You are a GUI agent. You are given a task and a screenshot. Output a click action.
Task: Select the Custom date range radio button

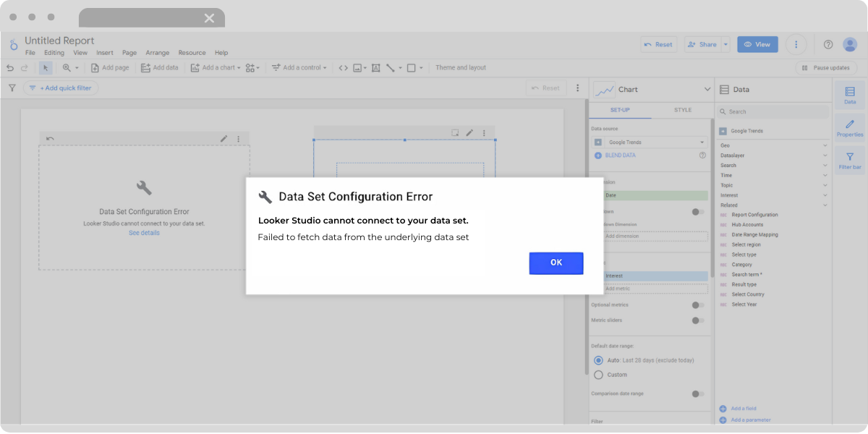[x=599, y=375]
